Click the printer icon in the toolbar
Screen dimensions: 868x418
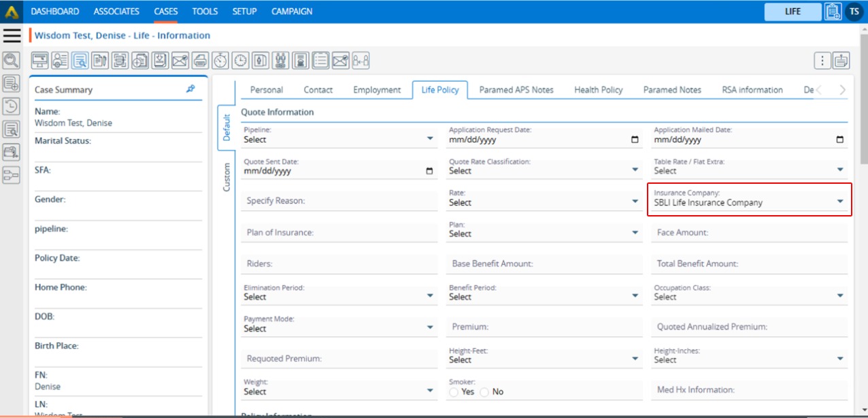point(200,61)
